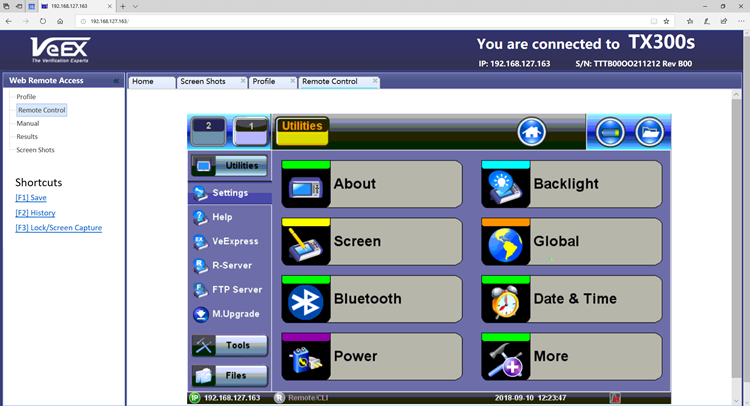The image size is (750, 406).
Task: Click the add notes pen icon
Action: [x=706, y=21]
